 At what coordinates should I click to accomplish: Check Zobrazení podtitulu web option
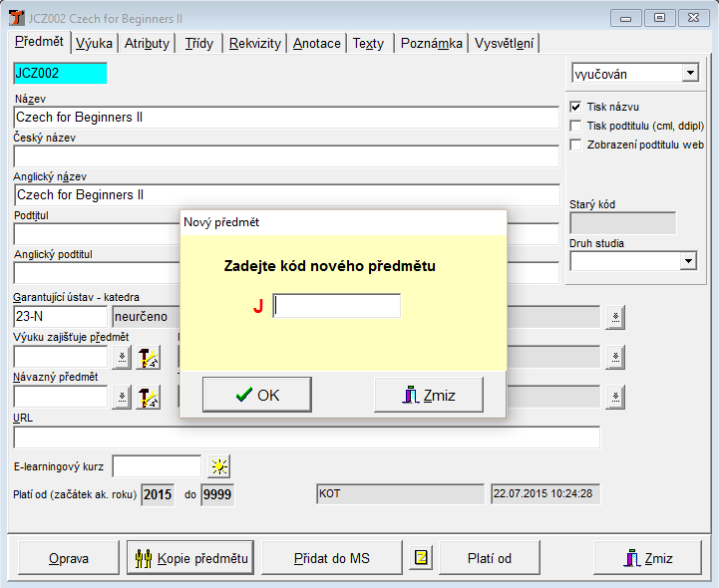pyautogui.click(x=575, y=145)
